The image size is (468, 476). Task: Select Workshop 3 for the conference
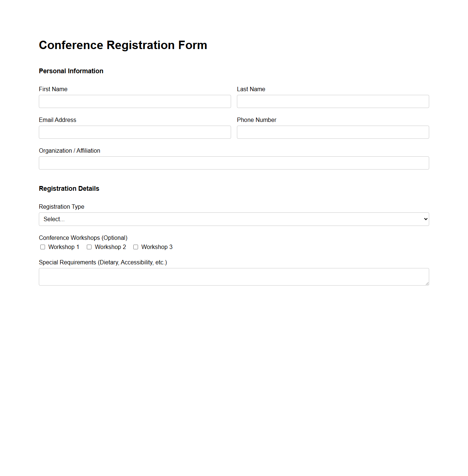pyautogui.click(x=135, y=247)
